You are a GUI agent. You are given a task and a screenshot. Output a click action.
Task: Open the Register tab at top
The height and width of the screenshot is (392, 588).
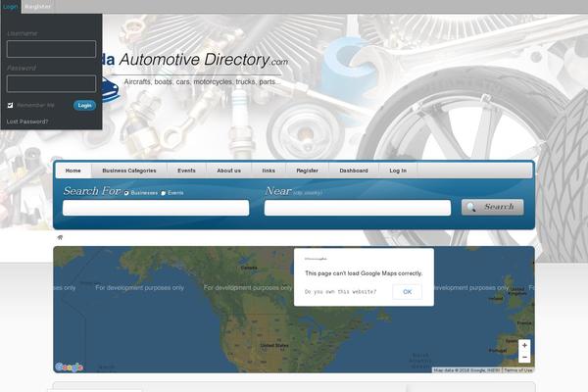[38, 7]
